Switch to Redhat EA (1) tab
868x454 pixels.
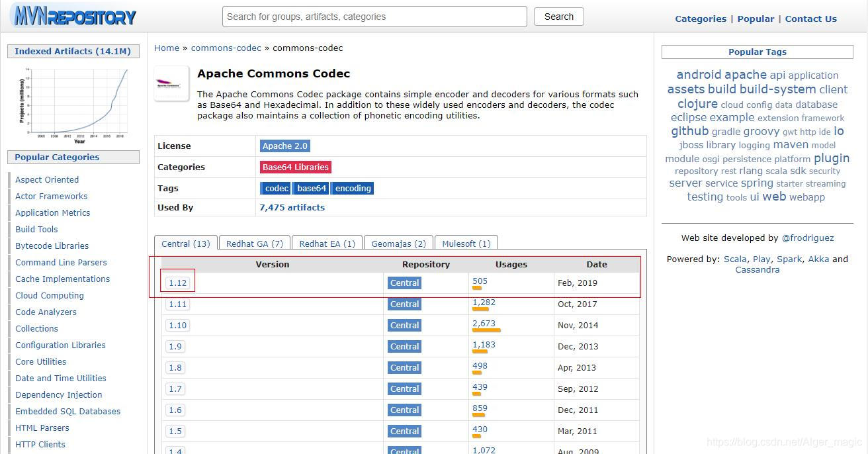[x=327, y=244]
